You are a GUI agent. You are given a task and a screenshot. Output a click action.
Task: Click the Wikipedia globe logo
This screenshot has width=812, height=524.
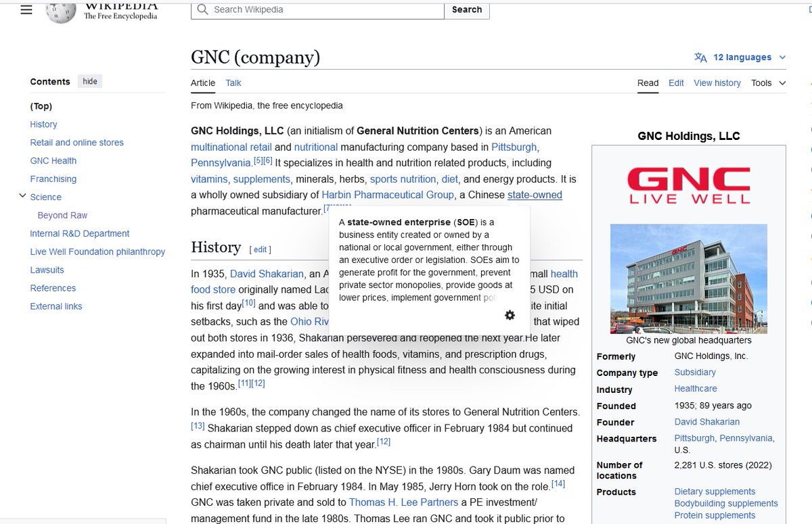pos(61,11)
